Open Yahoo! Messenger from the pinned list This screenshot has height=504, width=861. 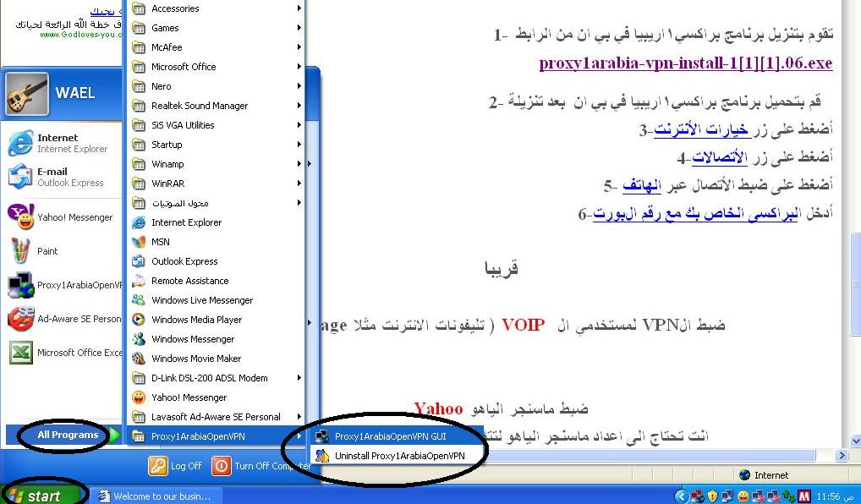pyautogui.click(x=20, y=216)
